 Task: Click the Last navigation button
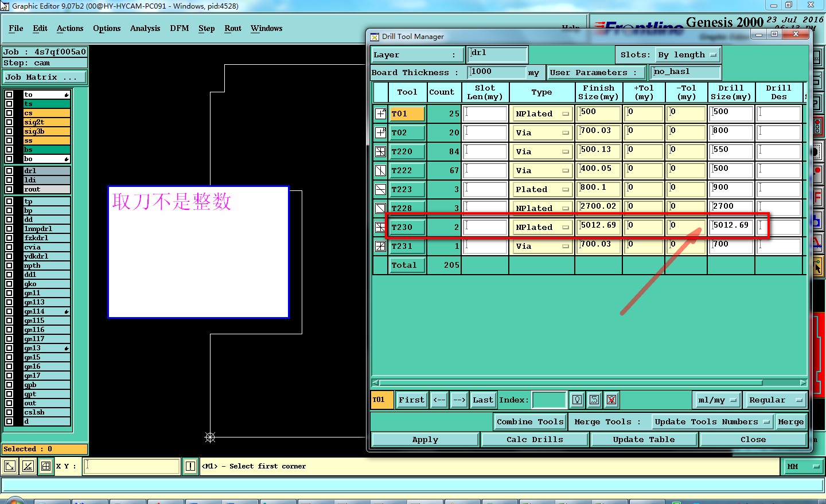[x=483, y=400]
